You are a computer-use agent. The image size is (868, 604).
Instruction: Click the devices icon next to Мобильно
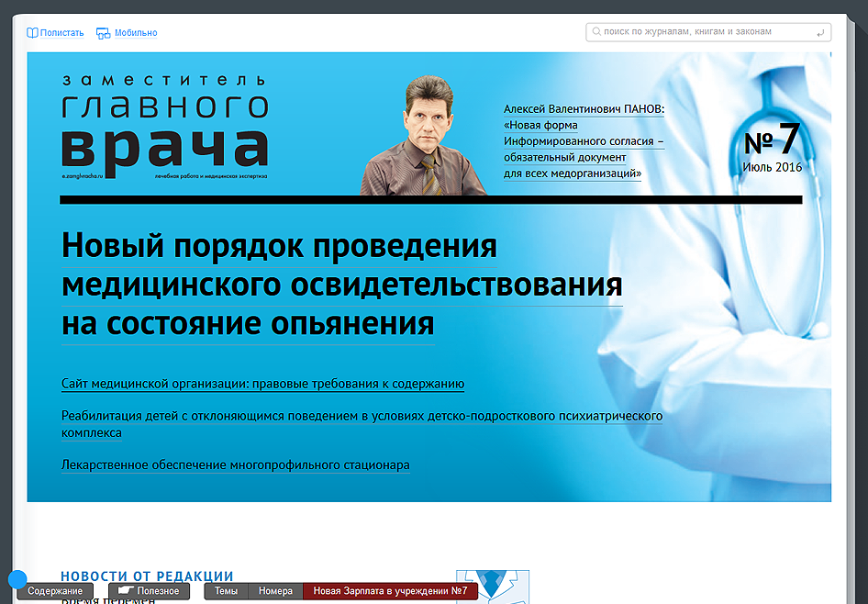103,33
